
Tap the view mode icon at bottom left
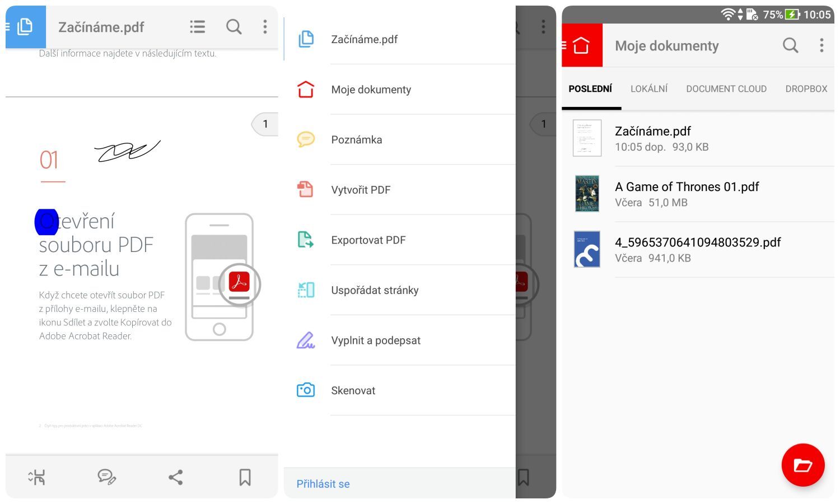[37, 477]
